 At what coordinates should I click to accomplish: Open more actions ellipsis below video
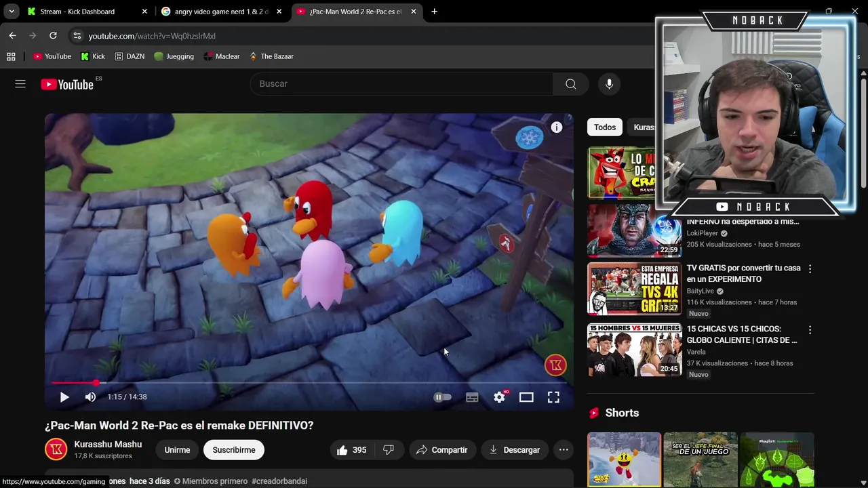564,450
